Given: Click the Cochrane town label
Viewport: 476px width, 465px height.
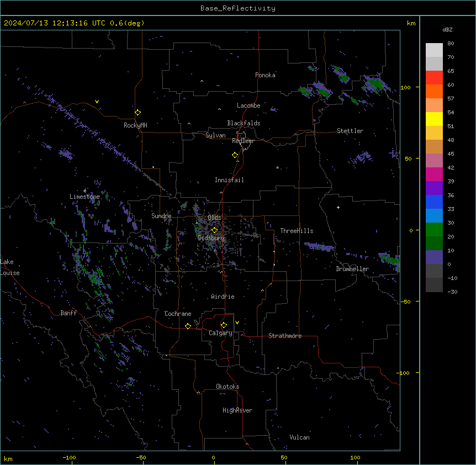Looking at the screenshot, I should pyautogui.click(x=178, y=314).
